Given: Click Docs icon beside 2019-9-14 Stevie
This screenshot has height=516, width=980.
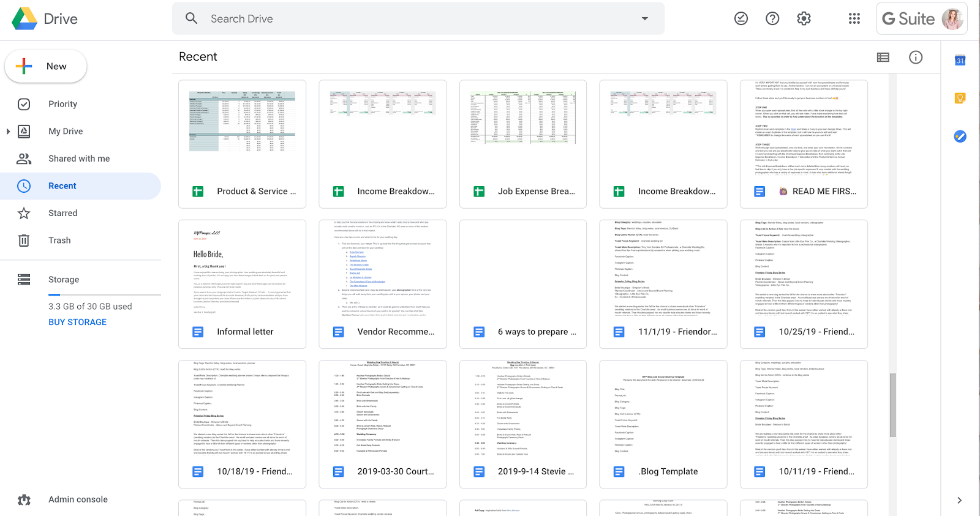Looking at the screenshot, I should (x=479, y=472).
